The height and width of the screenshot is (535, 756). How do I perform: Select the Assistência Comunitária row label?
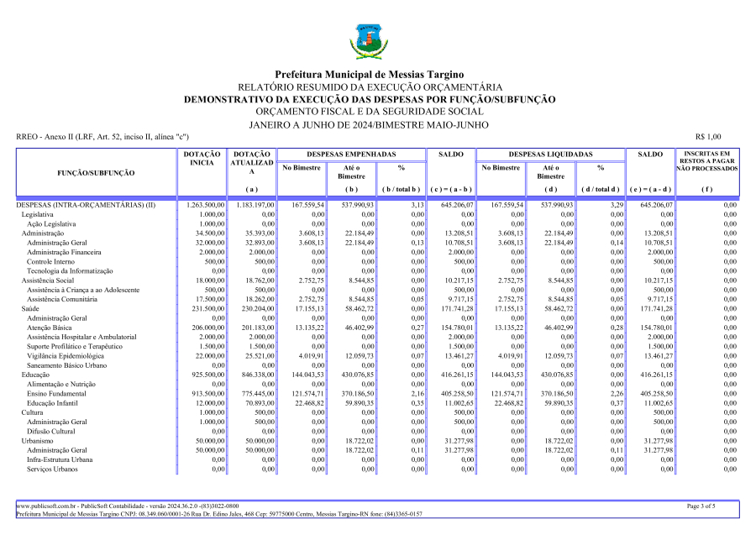(x=62, y=299)
